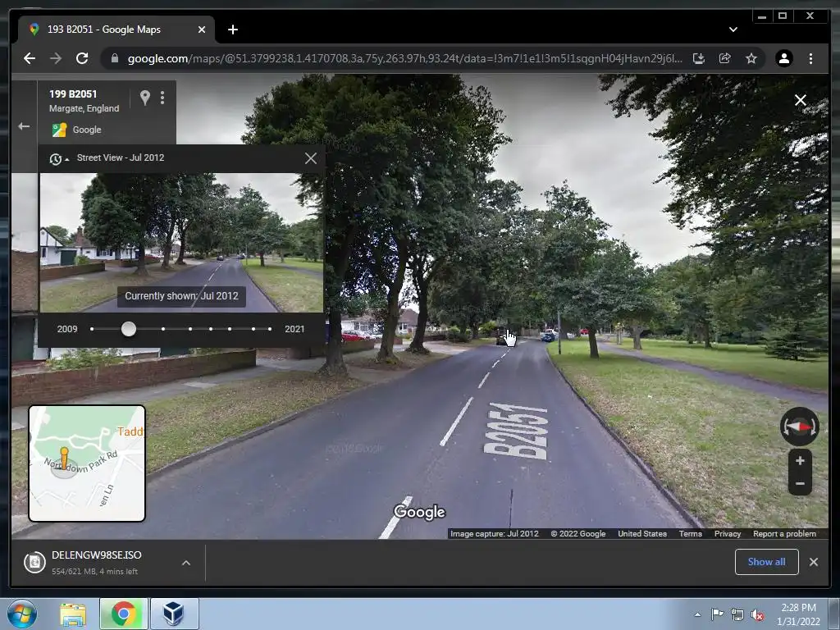The height and width of the screenshot is (630, 840).
Task: Click the address bar URL field
Action: pos(404,58)
